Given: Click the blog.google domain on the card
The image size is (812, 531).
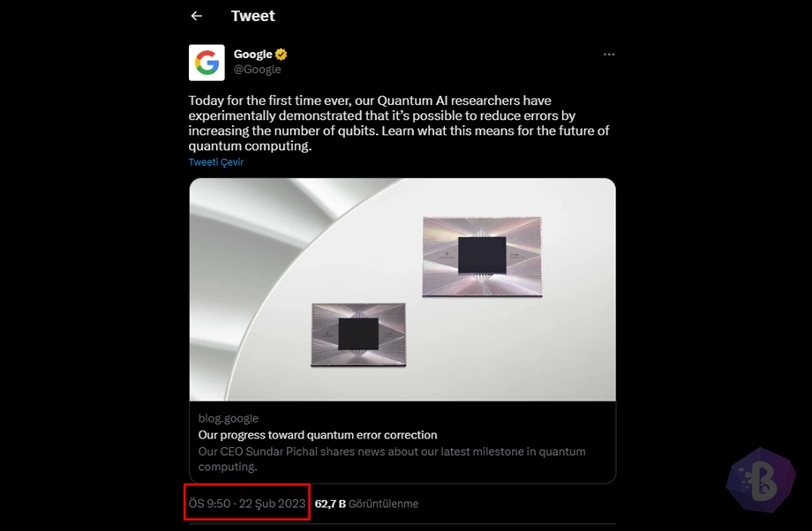Looking at the screenshot, I should tap(229, 419).
